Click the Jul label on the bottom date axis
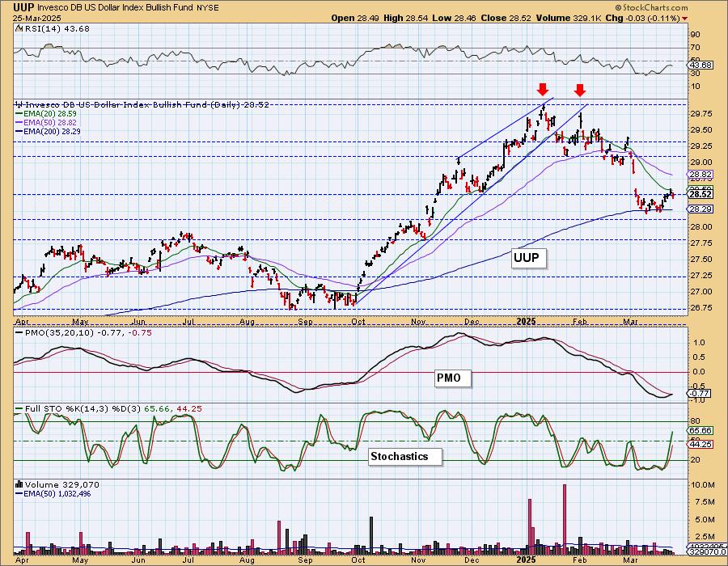Screen dimensions: 728x566 [188, 560]
